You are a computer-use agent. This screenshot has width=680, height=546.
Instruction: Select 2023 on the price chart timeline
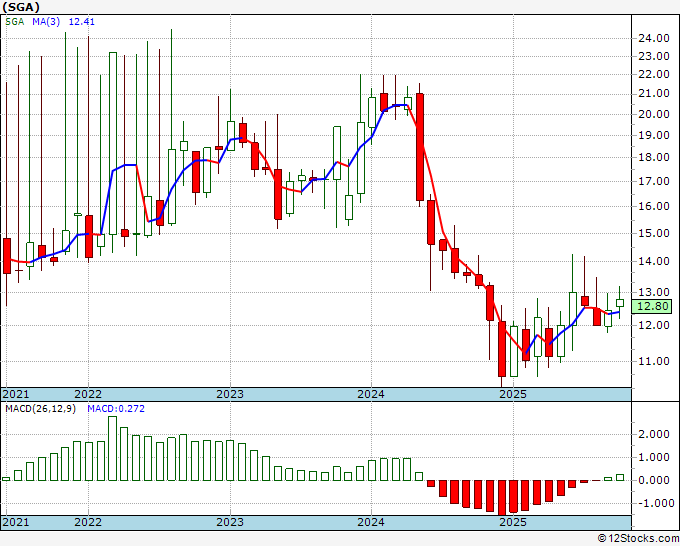click(x=230, y=394)
